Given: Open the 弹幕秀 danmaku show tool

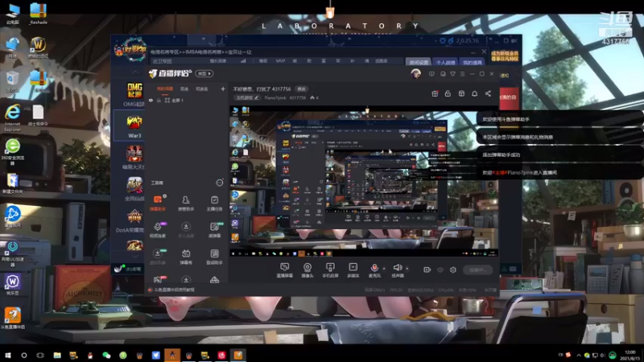Looking at the screenshot, I should click(x=186, y=257).
